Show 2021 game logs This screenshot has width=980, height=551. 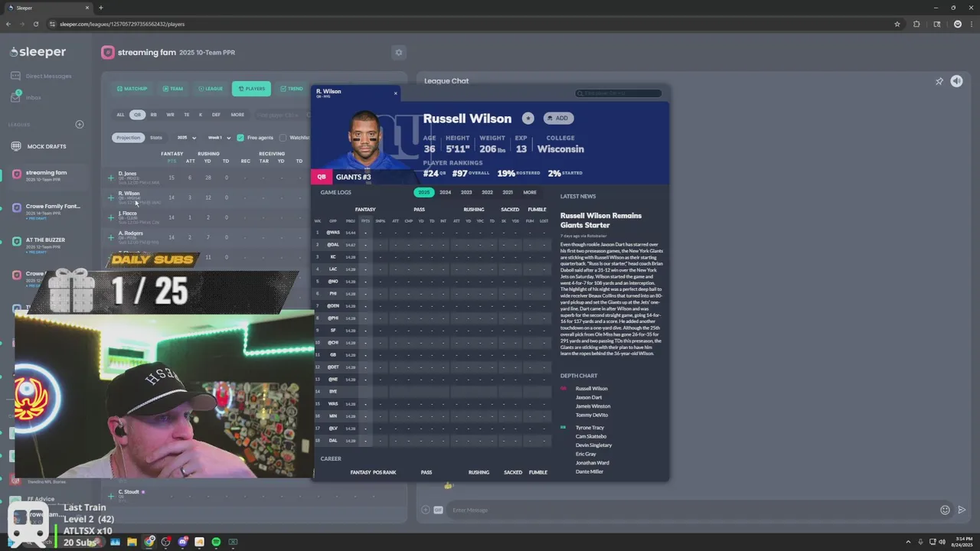(508, 192)
